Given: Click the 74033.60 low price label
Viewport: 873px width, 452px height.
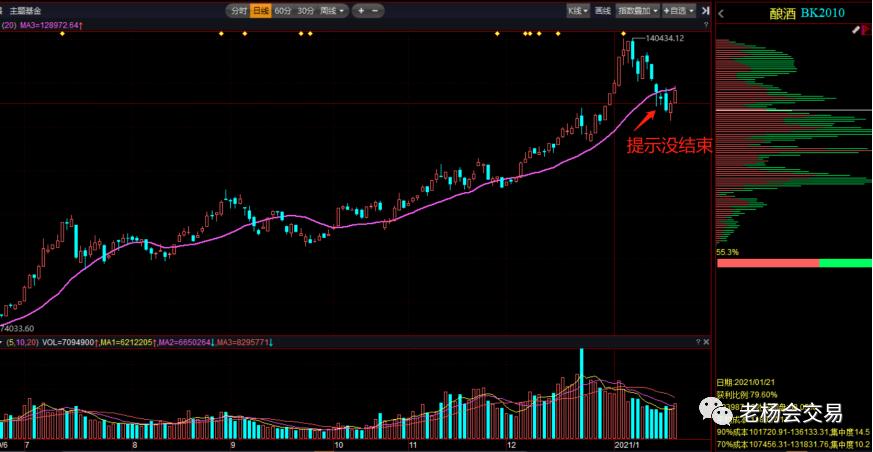Looking at the screenshot, I should [17, 328].
